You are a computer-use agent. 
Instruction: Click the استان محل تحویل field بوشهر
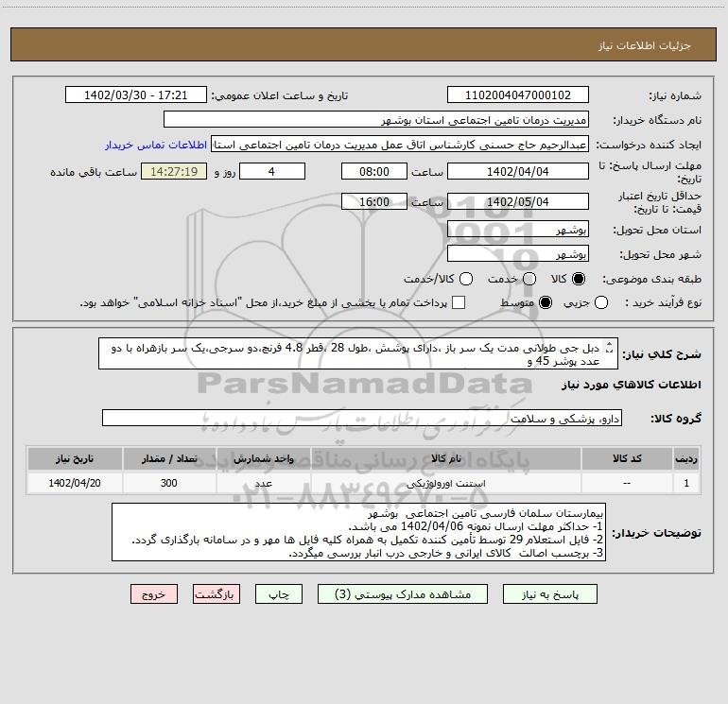518,229
